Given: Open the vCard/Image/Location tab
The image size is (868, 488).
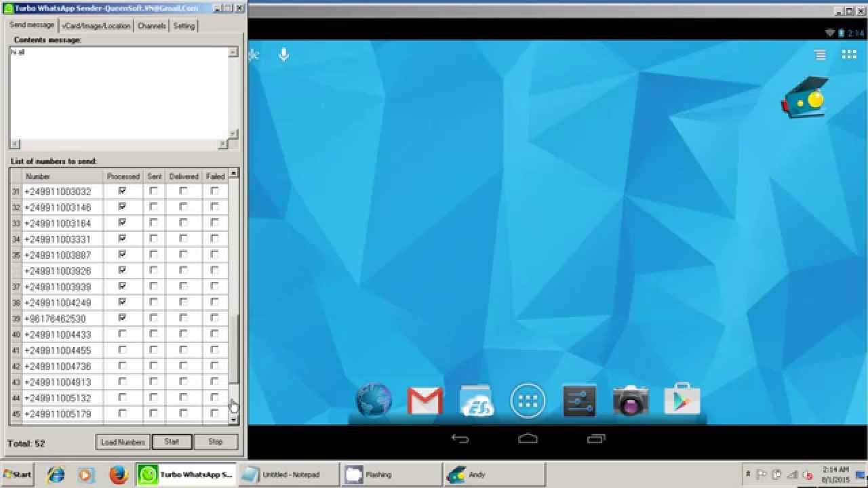Looking at the screenshot, I should click(x=96, y=26).
